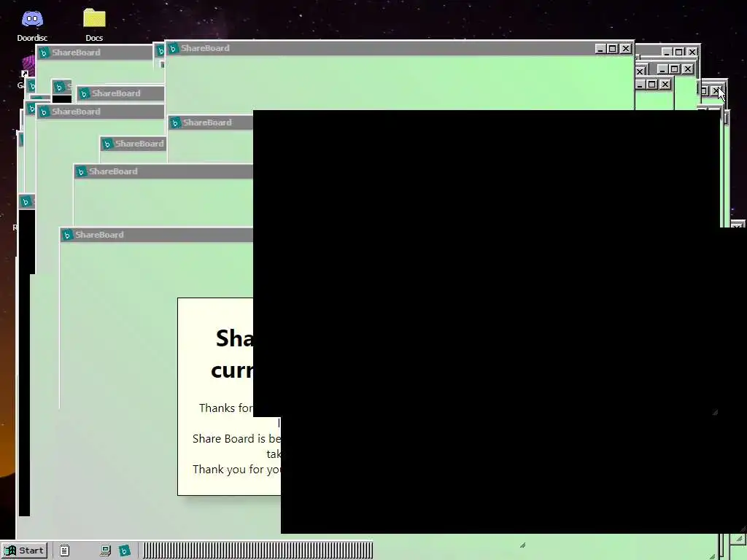Image resolution: width=747 pixels, height=560 pixels.
Task: Click the 'Thank you for' dialog line
Action: 237,469
